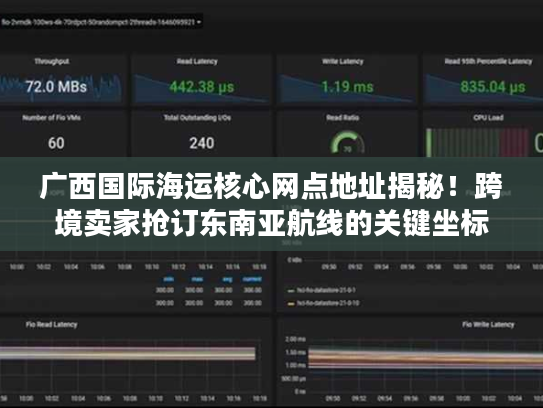Click the CPU Load bar gauge
Viewport: 543px width, 408px height.
point(478,142)
